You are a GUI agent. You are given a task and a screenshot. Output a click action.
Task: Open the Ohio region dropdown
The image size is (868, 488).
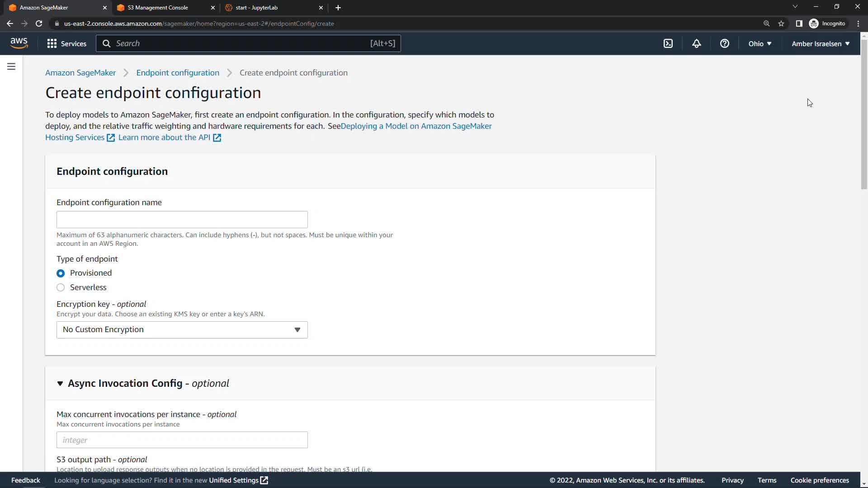pos(759,43)
